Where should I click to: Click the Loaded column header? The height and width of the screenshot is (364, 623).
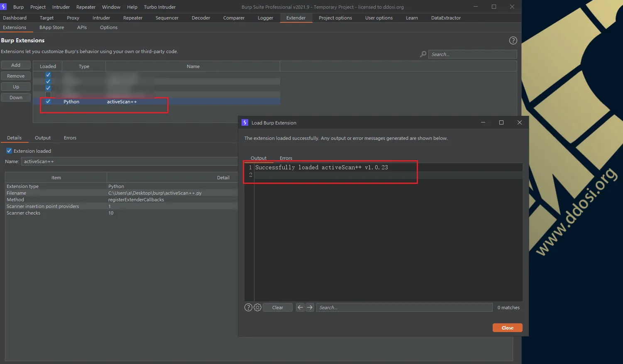click(48, 66)
